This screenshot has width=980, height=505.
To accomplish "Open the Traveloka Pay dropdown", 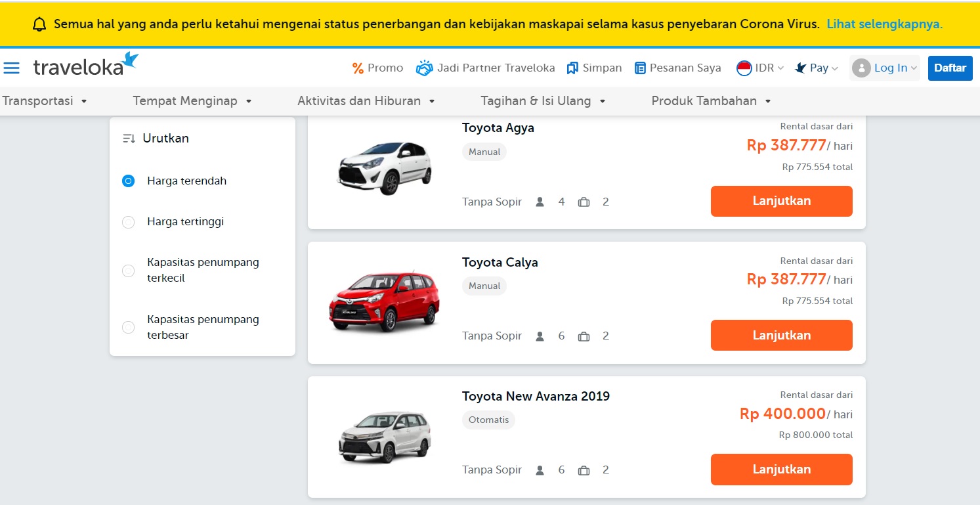I will click(x=817, y=68).
